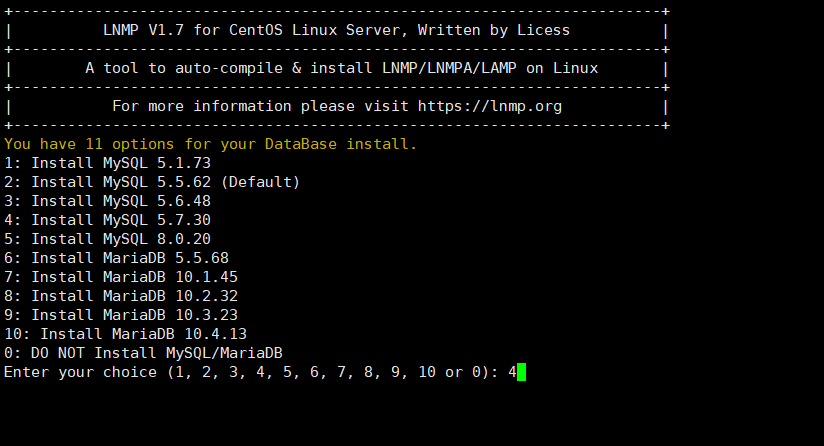
Task: Click the 'DO NOT Install MySQL/MariaDB' line
Action: coord(143,352)
